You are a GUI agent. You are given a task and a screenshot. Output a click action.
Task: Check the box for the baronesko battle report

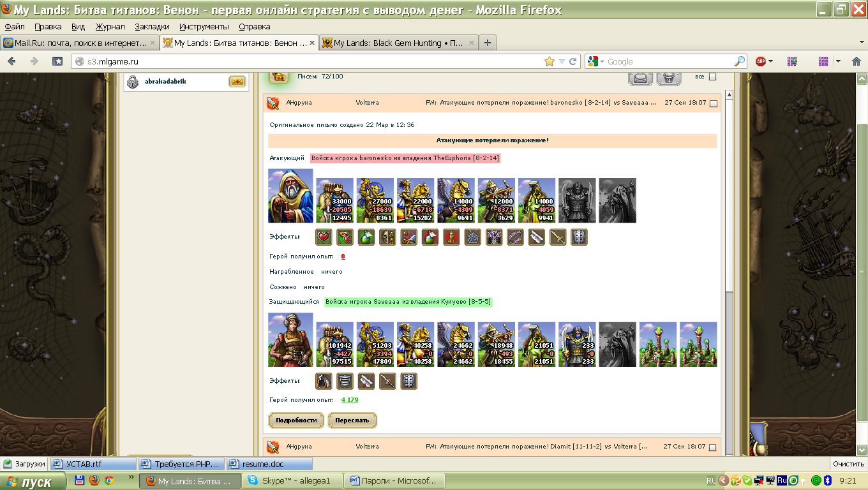point(714,103)
